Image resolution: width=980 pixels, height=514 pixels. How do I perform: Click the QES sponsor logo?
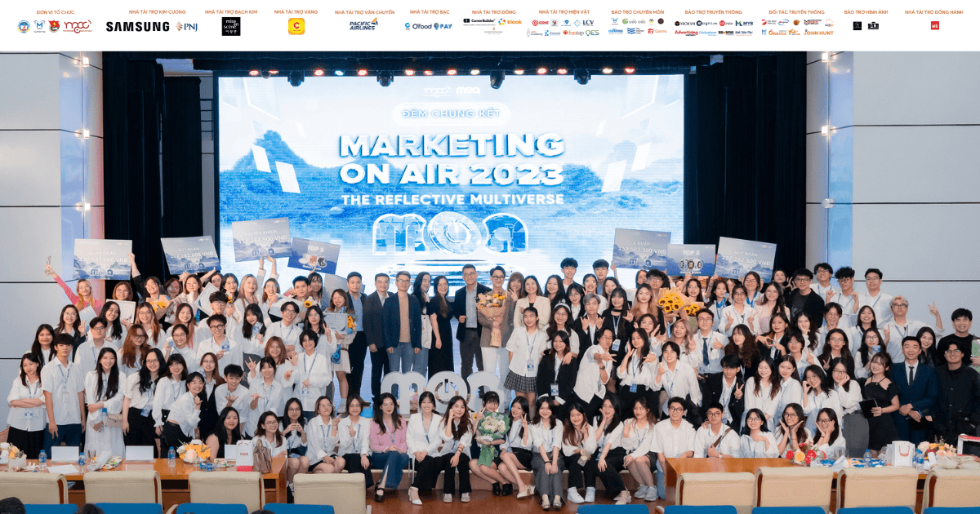coord(592,33)
